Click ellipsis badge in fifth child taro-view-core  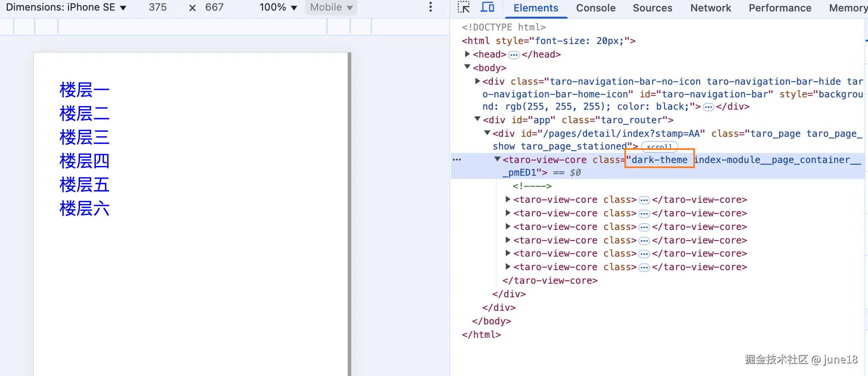point(644,254)
